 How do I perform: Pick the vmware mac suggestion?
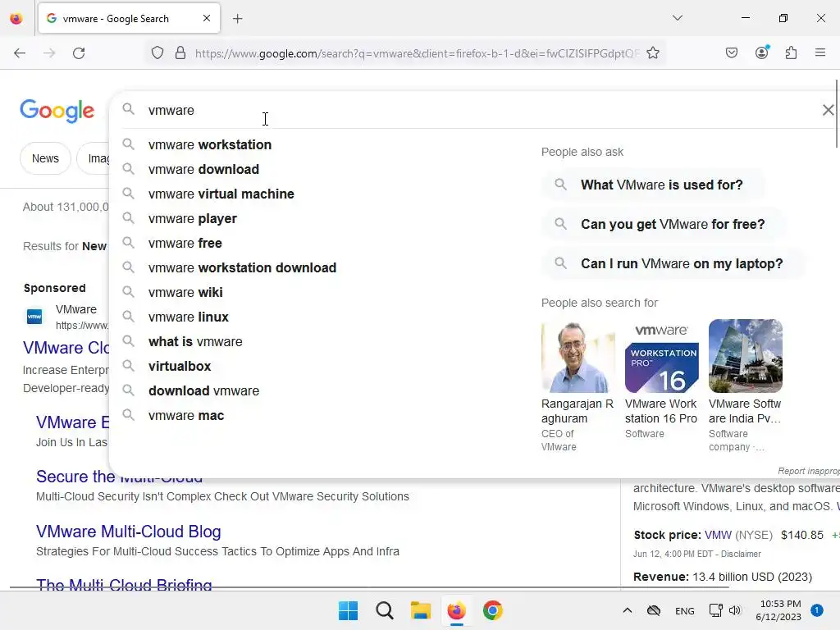point(186,416)
